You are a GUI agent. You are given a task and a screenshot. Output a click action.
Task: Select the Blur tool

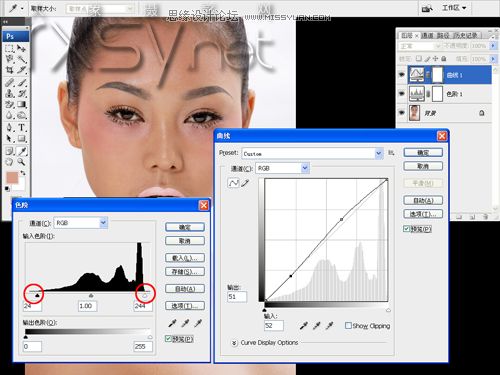(10, 115)
